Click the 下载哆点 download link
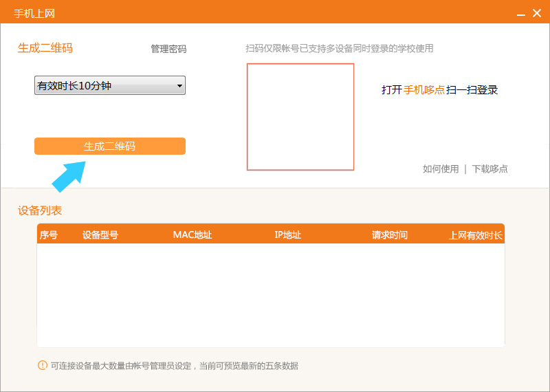The width and height of the screenshot is (550, 392). [x=489, y=169]
